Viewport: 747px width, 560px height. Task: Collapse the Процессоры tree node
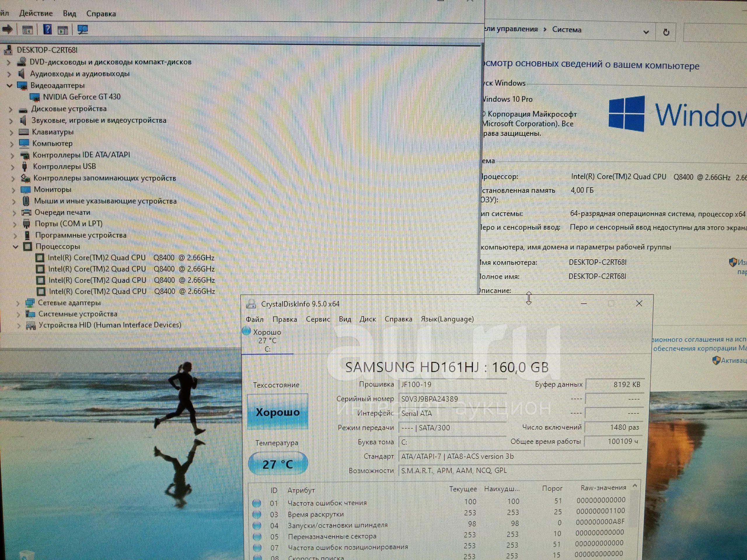tap(15, 247)
